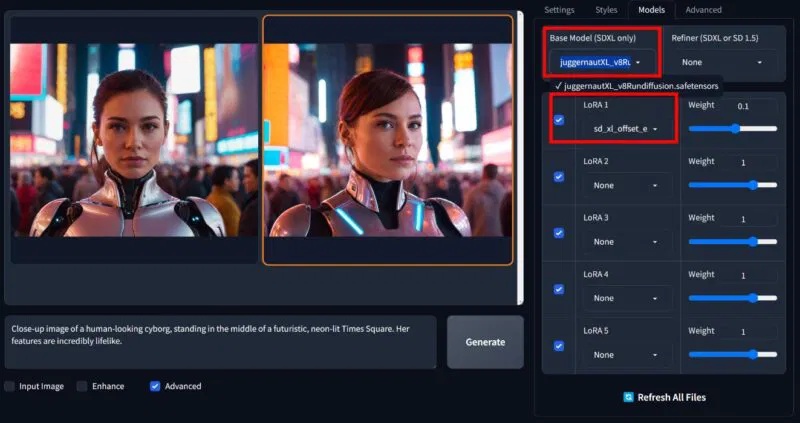The height and width of the screenshot is (423, 800).
Task: Enable the Input Image checkbox
Action: coord(10,386)
